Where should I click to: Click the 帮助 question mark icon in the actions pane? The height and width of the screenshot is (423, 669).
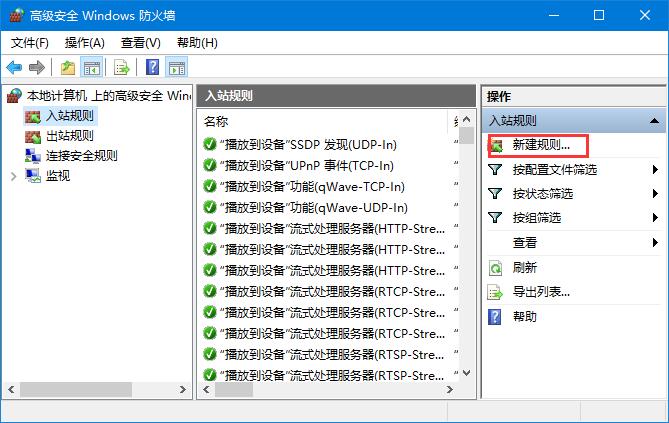tap(494, 317)
